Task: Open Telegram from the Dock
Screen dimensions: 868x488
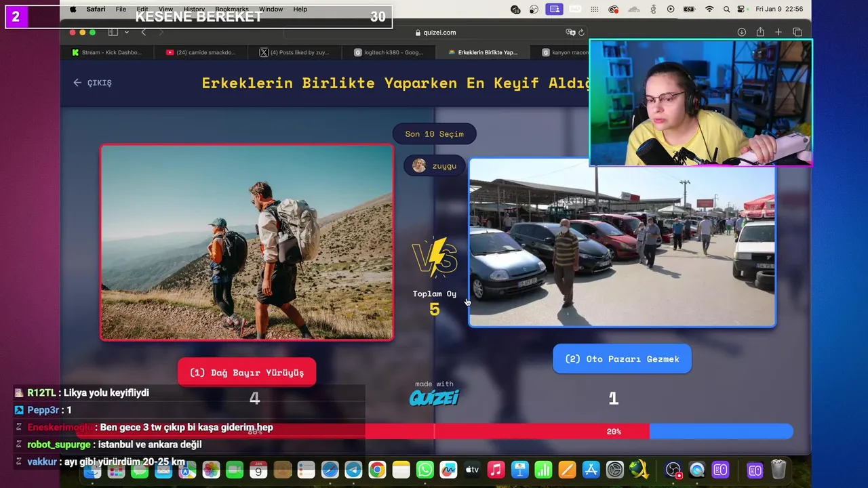Action: [x=353, y=470]
